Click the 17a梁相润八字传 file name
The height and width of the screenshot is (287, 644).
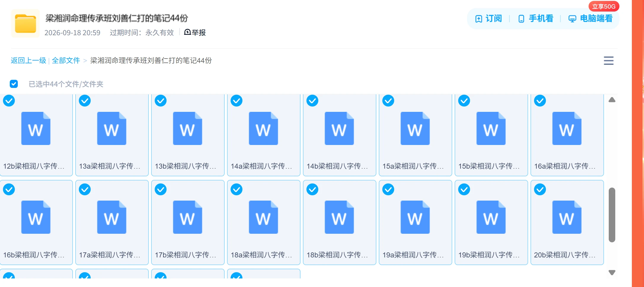click(x=110, y=255)
